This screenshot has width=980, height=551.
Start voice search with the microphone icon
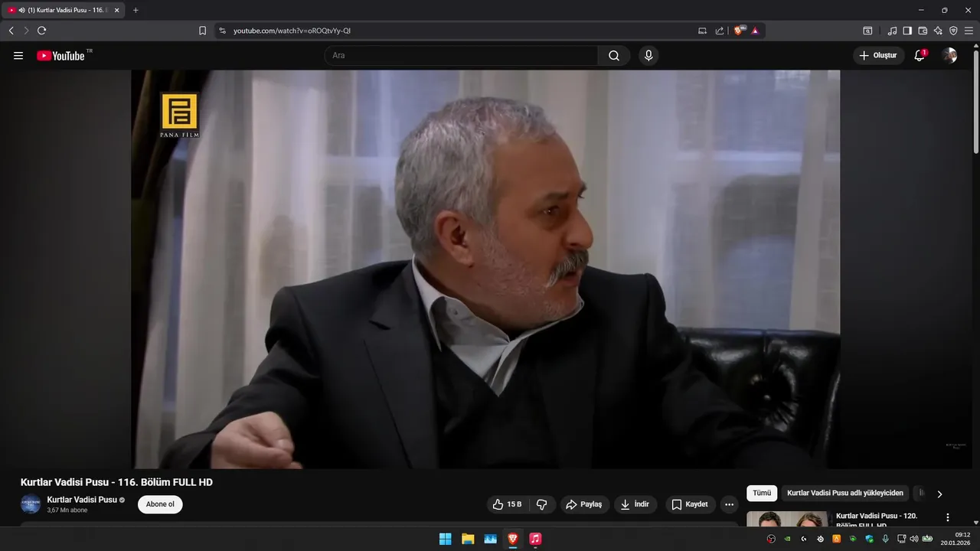[x=648, y=56]
